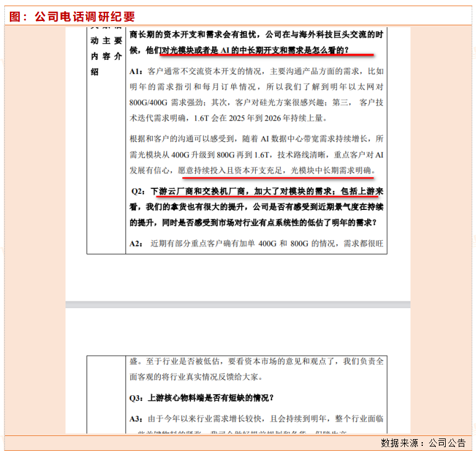
Task: Click the line starting '根据和客户的沟通可以感受到'
Action: [x=256, y=139]
